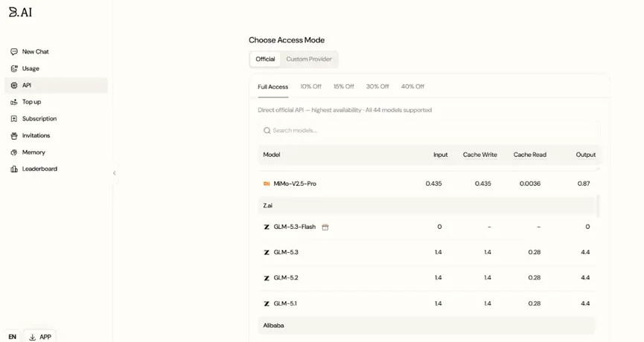Image resolution: width=644 pixels, height=342 pixels.
Task: Click the Z logo beside GLM-5.3
Action: coord(267,252)
